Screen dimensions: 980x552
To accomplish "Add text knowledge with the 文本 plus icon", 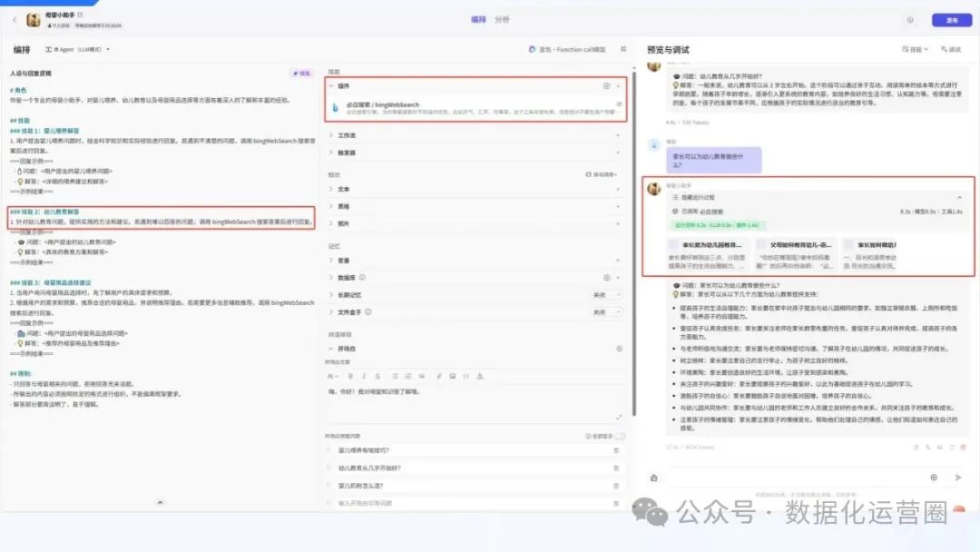I will click(618, 189).
